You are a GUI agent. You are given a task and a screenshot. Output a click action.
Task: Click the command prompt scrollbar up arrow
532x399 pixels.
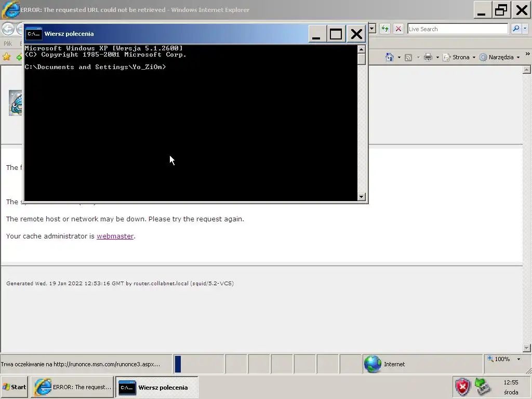click(362, 49)
